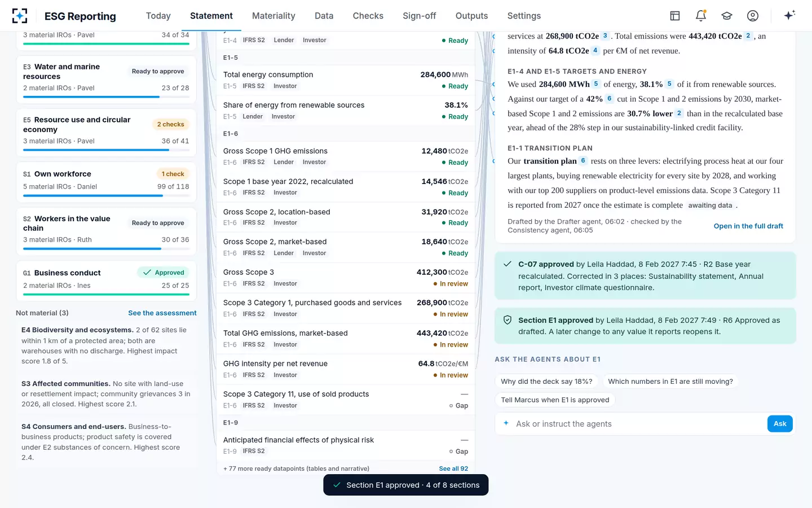Click See all 92 datapoints link
812x508 pixels.
(x=453, y=468)
